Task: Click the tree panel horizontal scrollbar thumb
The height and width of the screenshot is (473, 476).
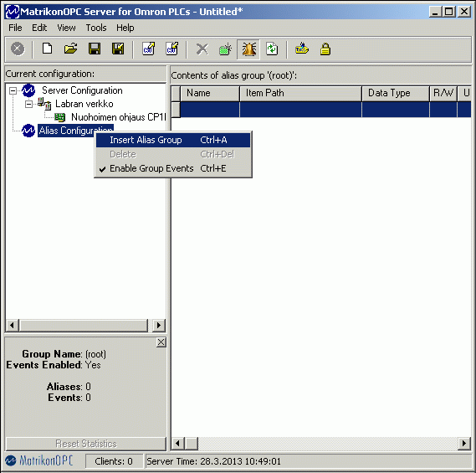Action: point(84,326)
